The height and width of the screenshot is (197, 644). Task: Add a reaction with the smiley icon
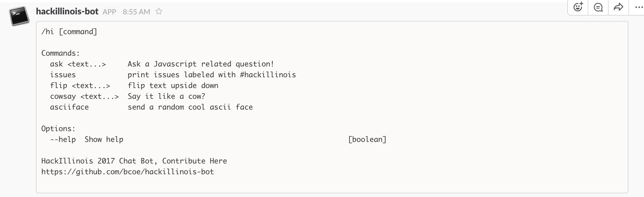click(x=578, y=7)
